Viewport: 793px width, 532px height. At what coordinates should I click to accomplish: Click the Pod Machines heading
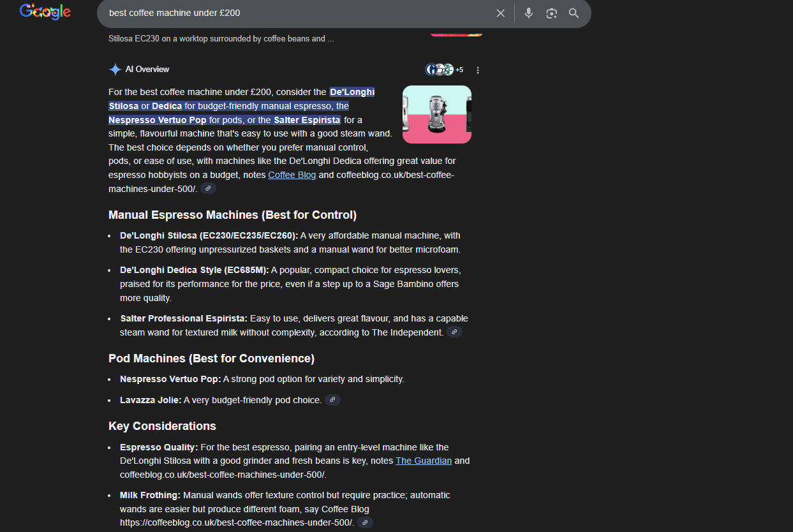[x=211, y=358]
